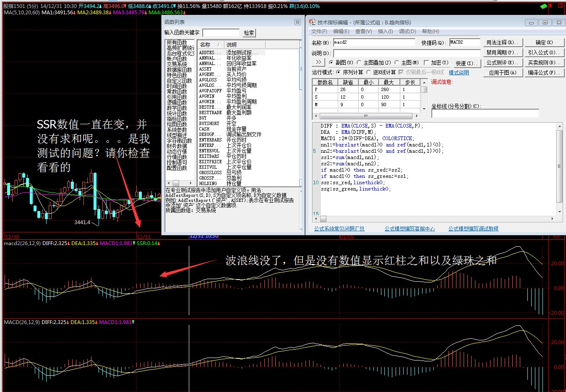
Task: Click default value 26 for parameter P
Action: tap(348, 89)
